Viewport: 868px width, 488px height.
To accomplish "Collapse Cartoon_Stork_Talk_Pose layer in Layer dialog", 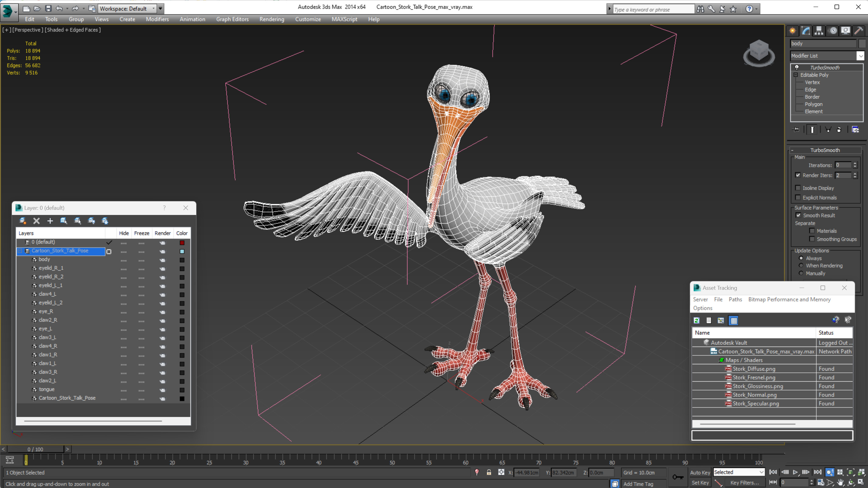I will coord(20,251).
